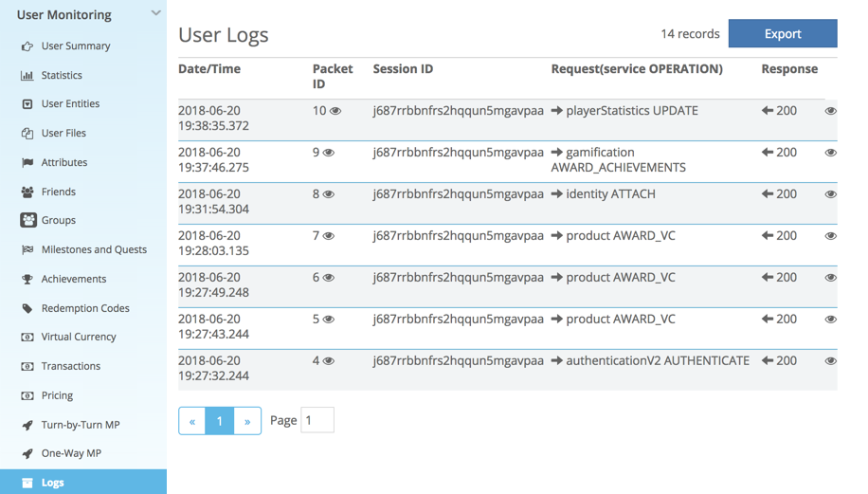Image resolution: width=868 pixels, height=494 pixels.
Task: View packet 10 details eye icon
Action: click(x=335, y=111)
